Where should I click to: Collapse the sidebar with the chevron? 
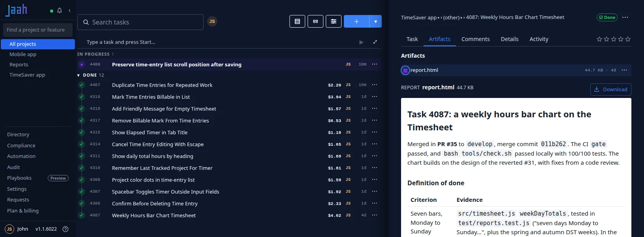pyautogui.click(x=69, y=11)
